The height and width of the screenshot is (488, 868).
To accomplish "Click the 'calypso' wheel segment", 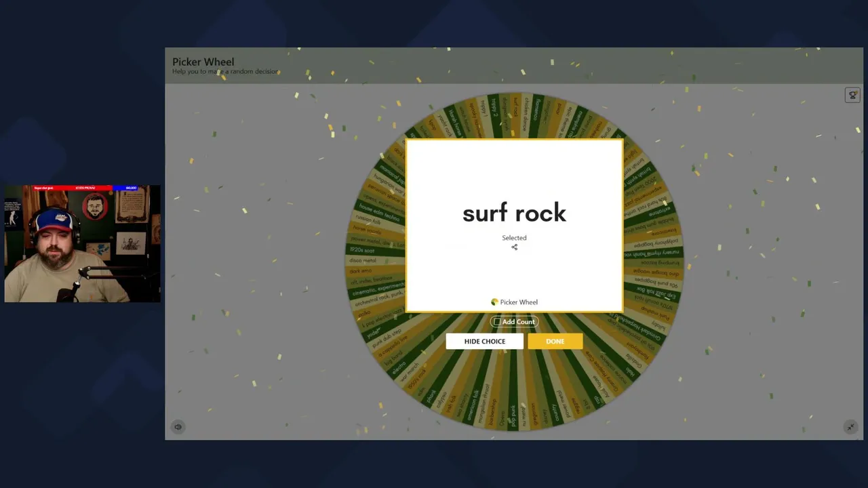I will click(x=441, y=399).
